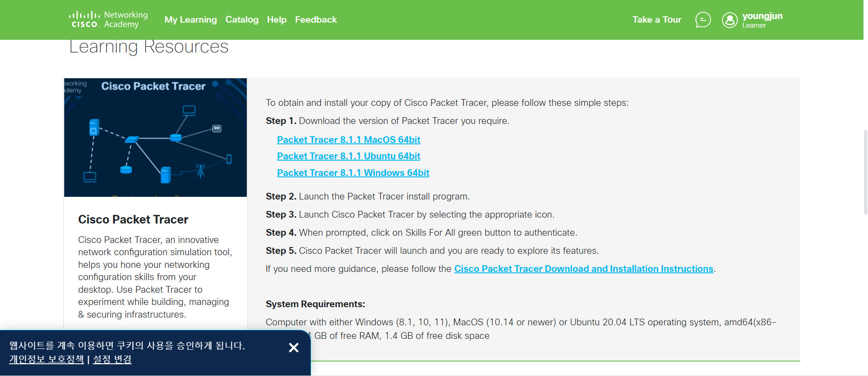
Task: Click the Step 2 install program text
Action: [x=368, y=196]
